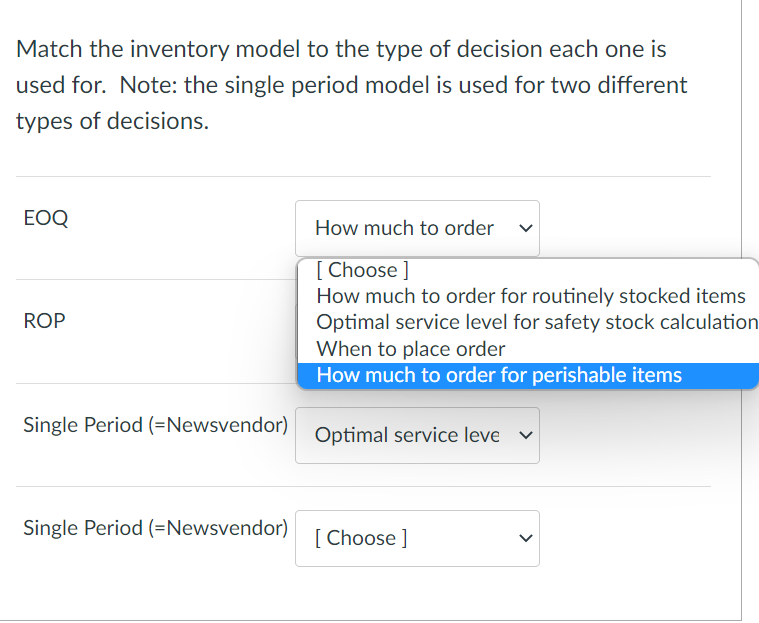Viewport: 759px width, 623px height.
Task: Select the "When to place order" option
Action: 411,349
